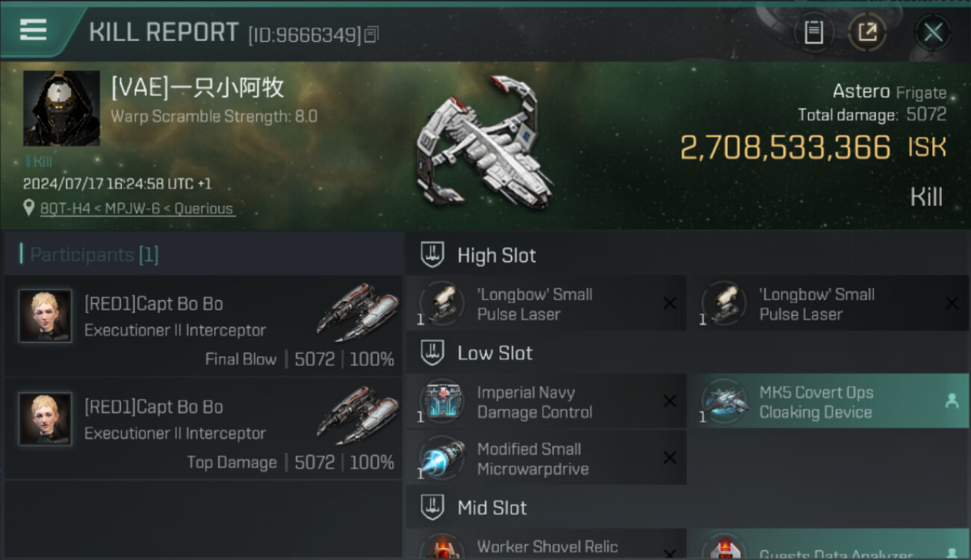Close the kill report window
This screenshot has width=971, height=560.
click(933, 32)
